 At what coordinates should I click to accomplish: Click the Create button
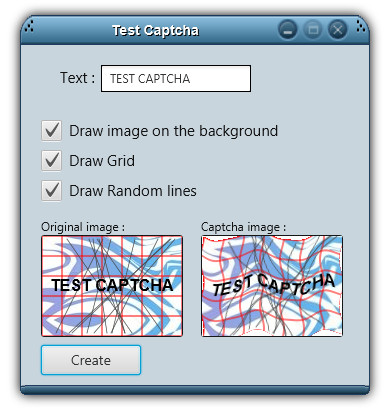(x=91, y=360)
